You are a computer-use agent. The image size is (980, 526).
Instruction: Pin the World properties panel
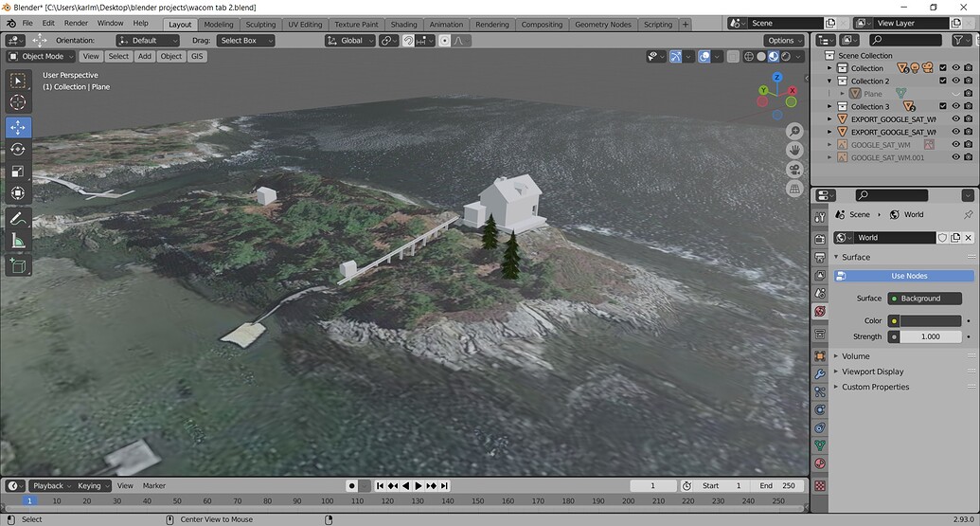pyautogui.click(x=968, y=214)
